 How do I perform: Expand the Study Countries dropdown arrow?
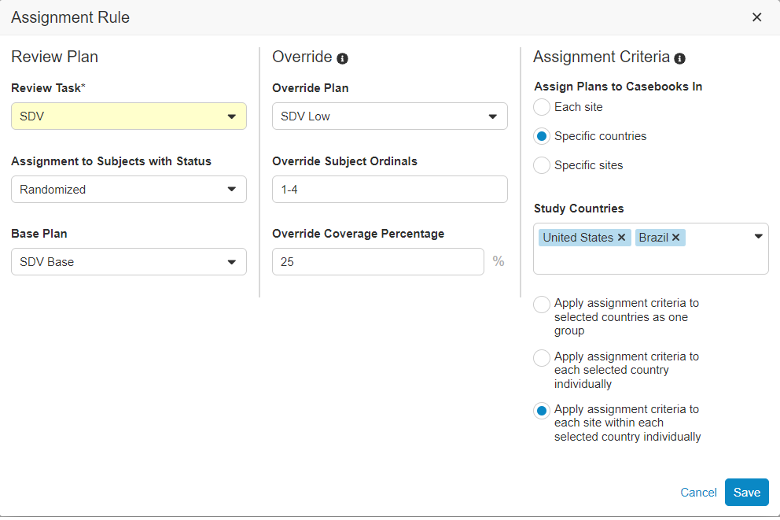pyautogui.click(x=758, y=237)
